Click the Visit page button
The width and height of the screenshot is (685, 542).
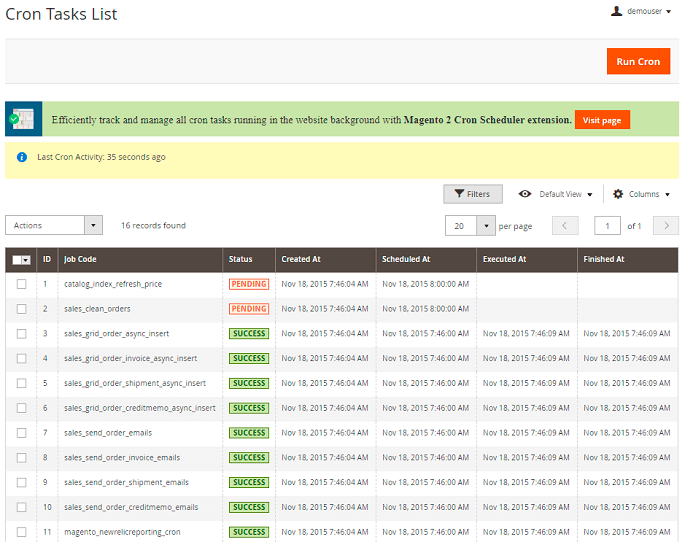(602, 120)
